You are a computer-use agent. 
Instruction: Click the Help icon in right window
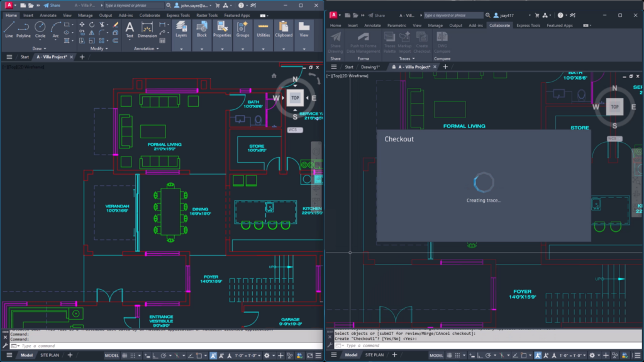tap(560, 15)
